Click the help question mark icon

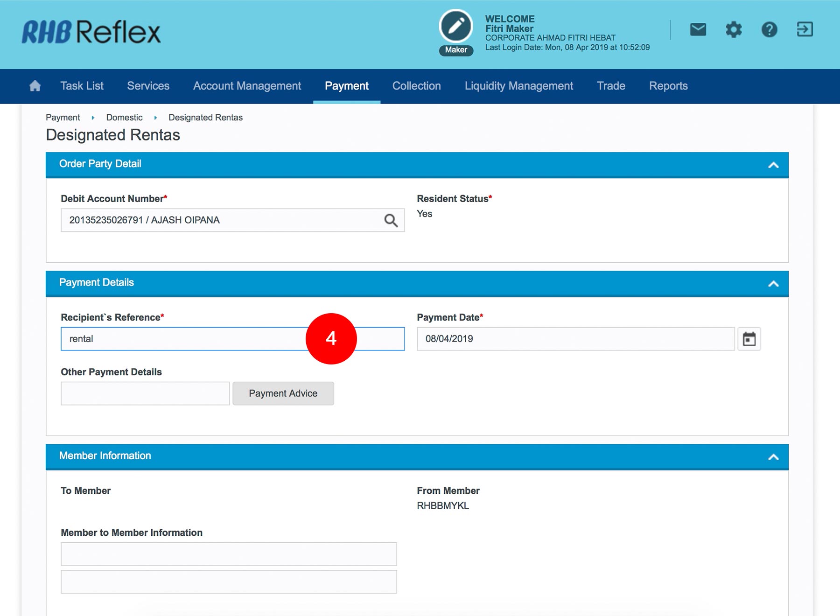(x=769, y=30)
